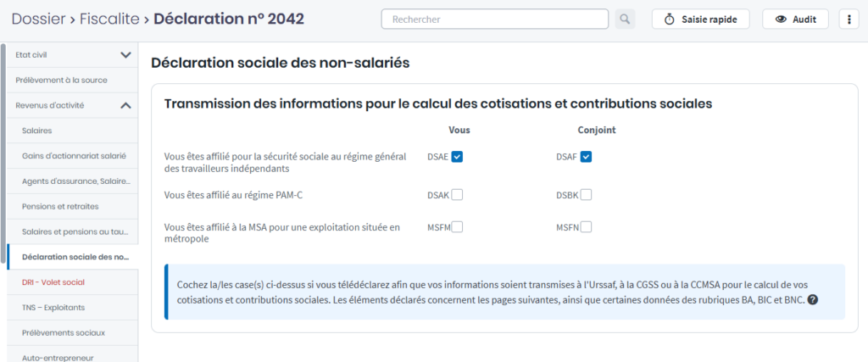Uncheck the DSAE checkbox

tap(457, 156)
